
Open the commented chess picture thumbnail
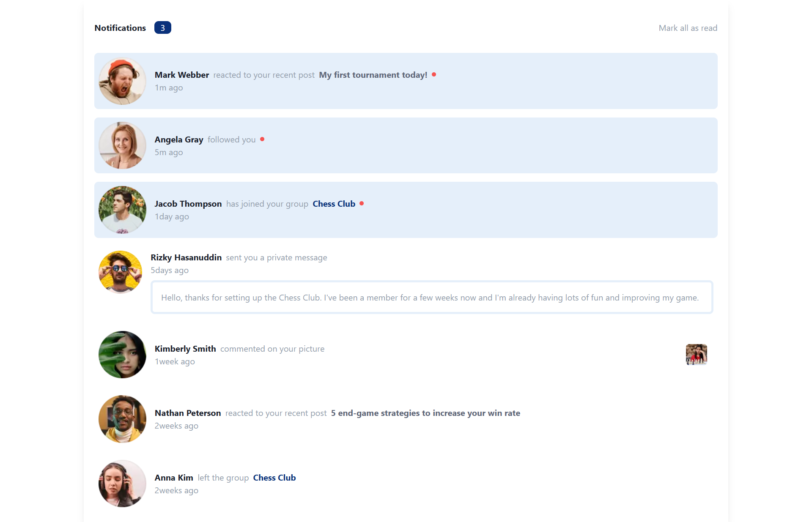[696, 355]
